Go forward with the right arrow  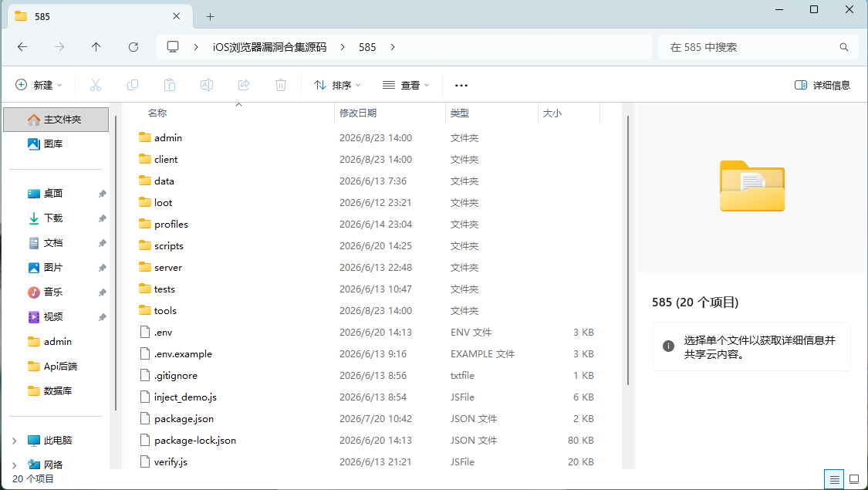point(59,47)
